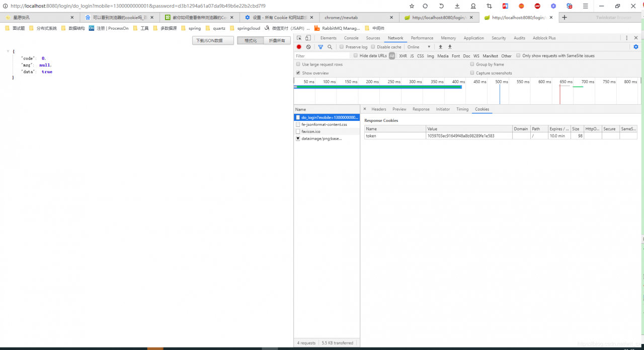The width and height of the screenshot is (644, 350).
Task: Click the 折叠所有 button
Action: (277, 40)
